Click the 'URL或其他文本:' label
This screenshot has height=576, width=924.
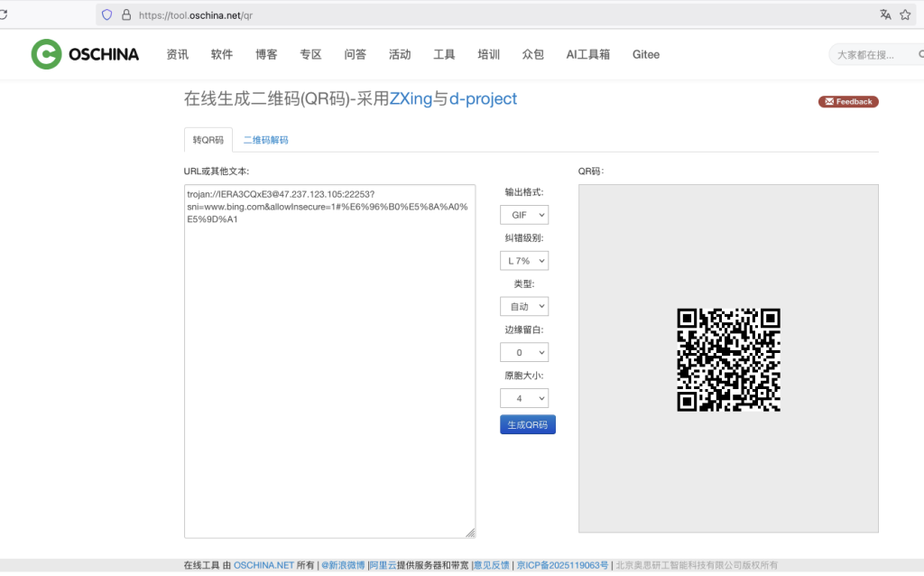point(217,171)
